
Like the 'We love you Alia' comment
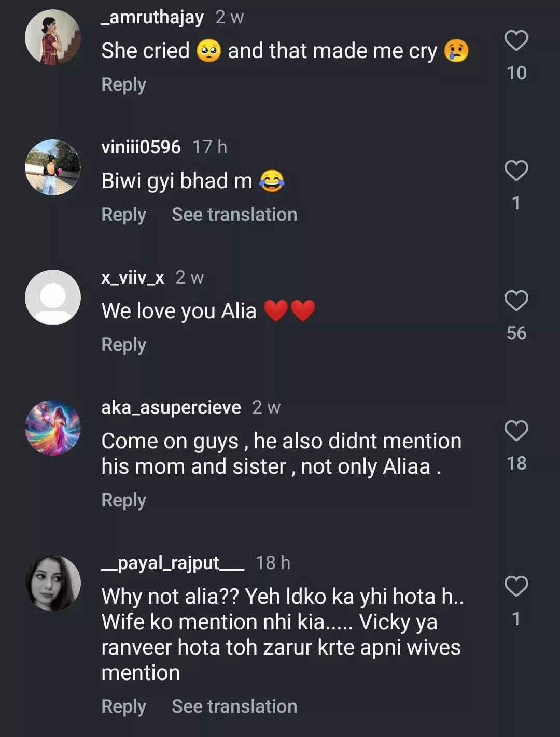pos(516,301)
